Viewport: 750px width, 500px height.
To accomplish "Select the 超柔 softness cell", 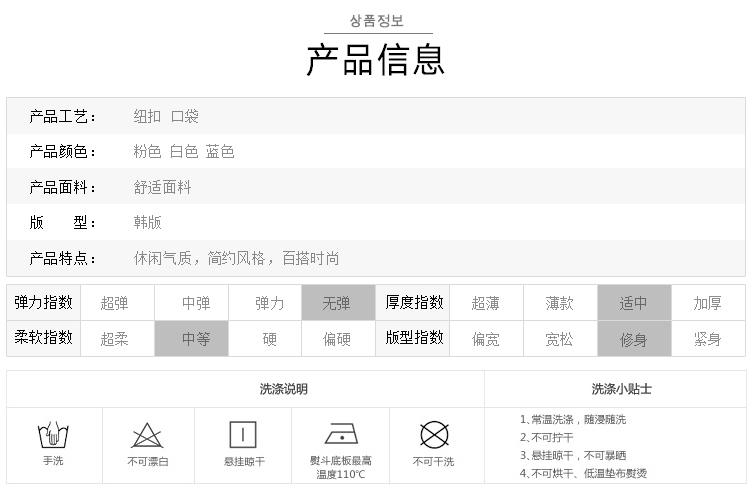I will point(117,339).
